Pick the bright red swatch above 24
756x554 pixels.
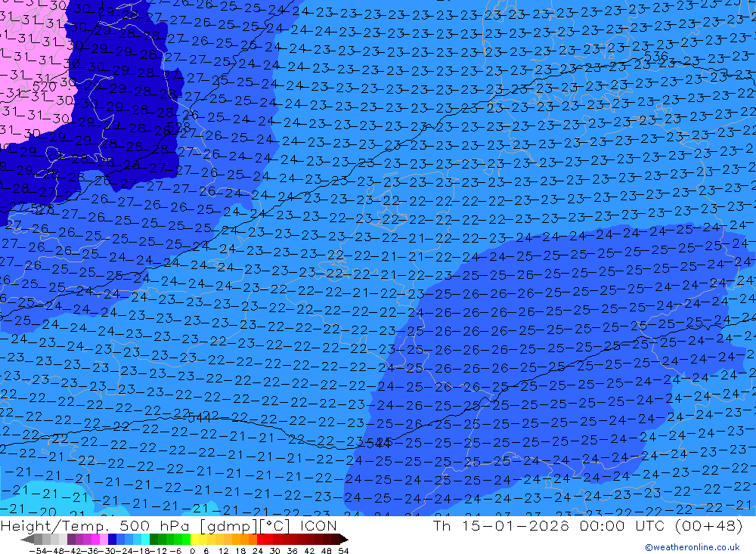261,539
